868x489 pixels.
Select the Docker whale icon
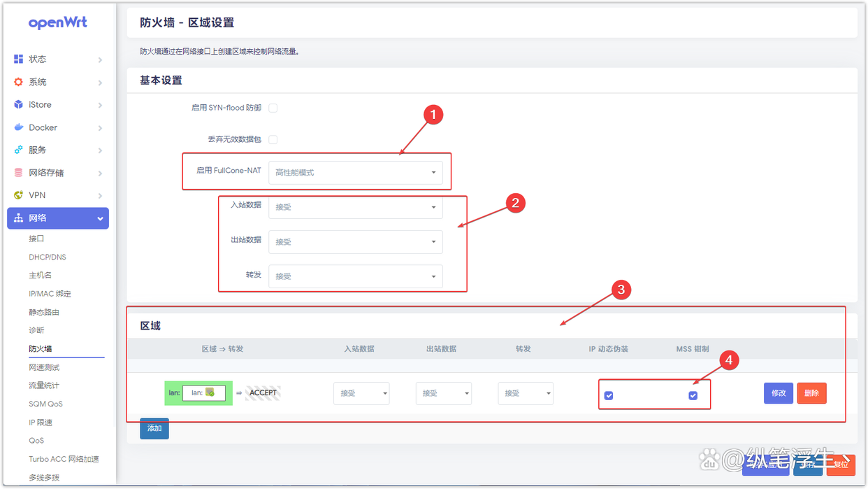pyautogui.click(x=18, y=127)
